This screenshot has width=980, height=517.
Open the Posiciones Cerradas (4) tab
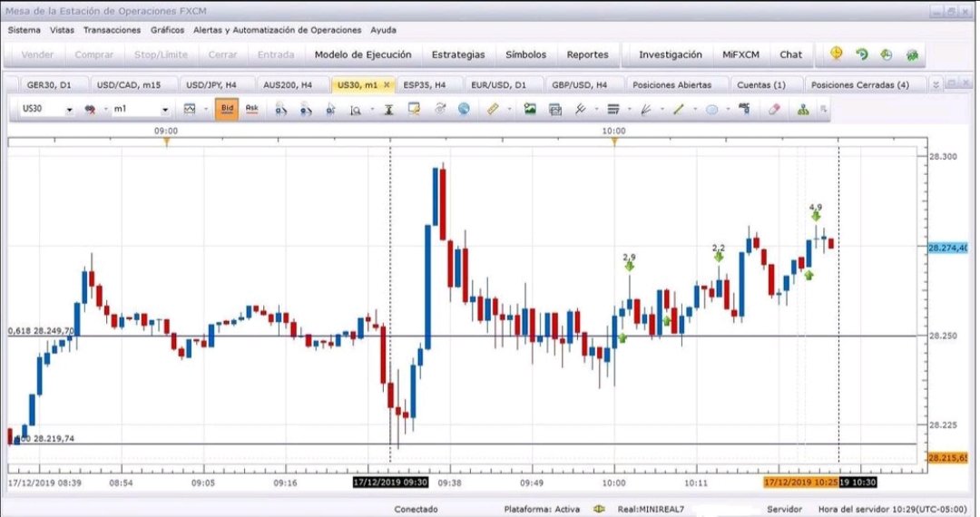860,85
